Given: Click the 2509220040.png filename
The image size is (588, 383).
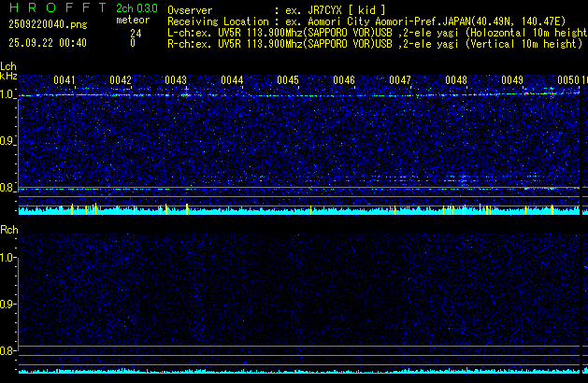Looking at the screenshot, I should coord(37,26).
